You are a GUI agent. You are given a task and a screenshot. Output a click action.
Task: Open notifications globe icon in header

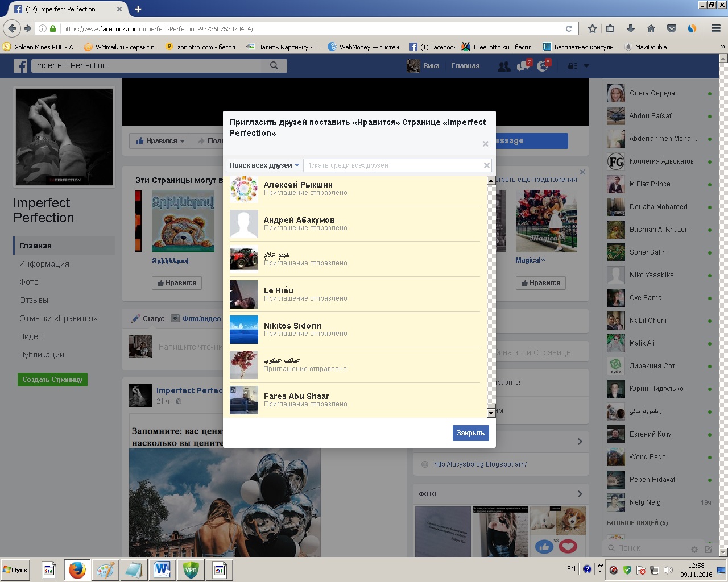(x=543, y=66)
